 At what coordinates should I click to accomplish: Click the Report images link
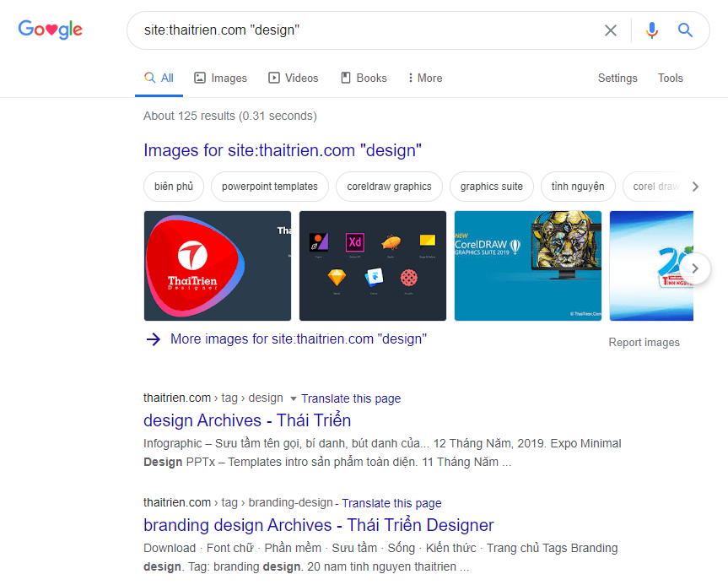[644, 342]
